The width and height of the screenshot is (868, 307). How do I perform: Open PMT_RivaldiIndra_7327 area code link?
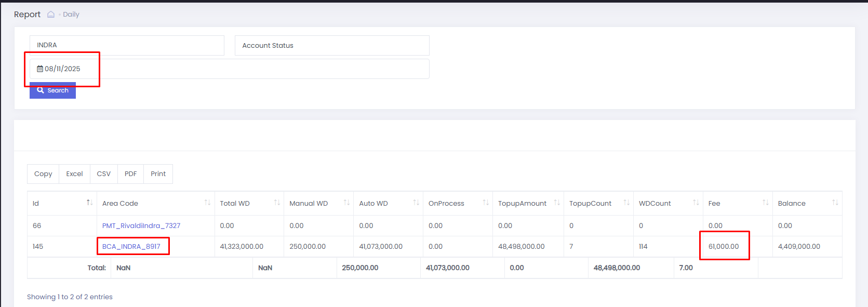[x=141, y=225]
